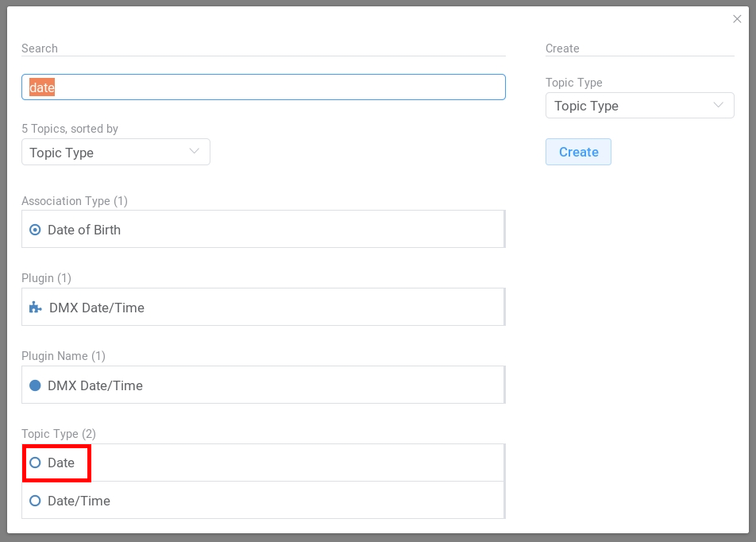Click the chevron in the Create Topic Type selector
This screenshot has height=542, width=756.
[x=719, y=105]
